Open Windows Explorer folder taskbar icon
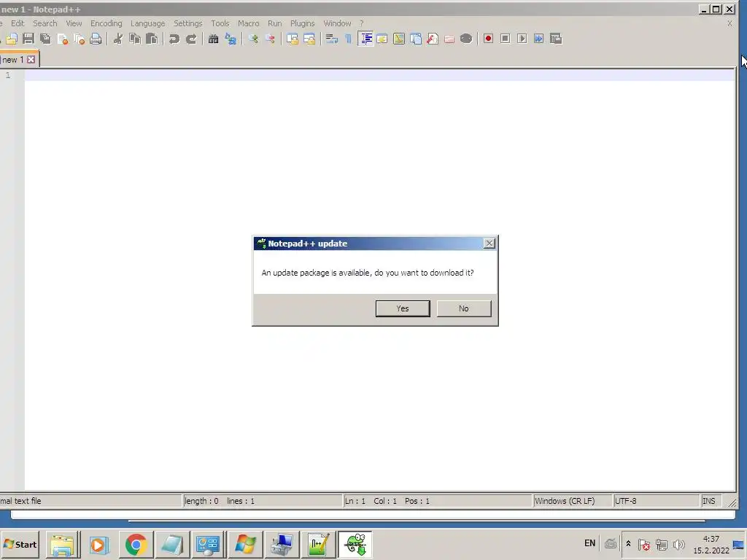This screenshot has height=560, width=747. pyautogui.click(x=63, y=544)
